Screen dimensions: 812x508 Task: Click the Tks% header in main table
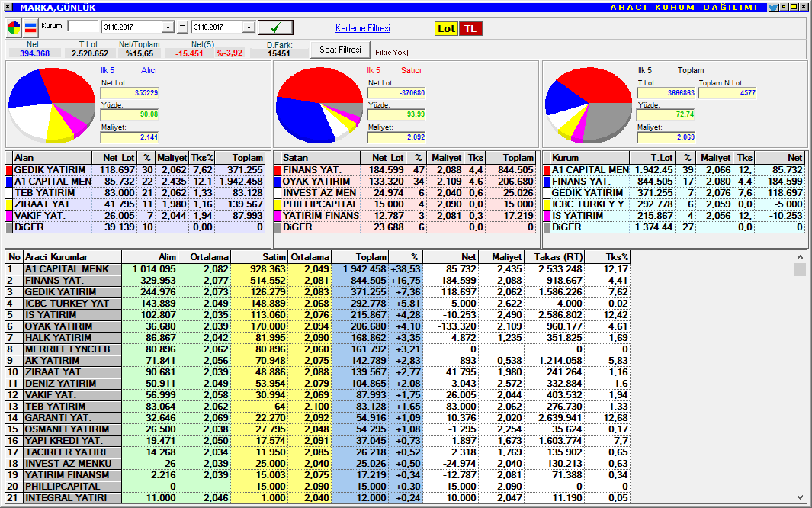click(608, 257)
